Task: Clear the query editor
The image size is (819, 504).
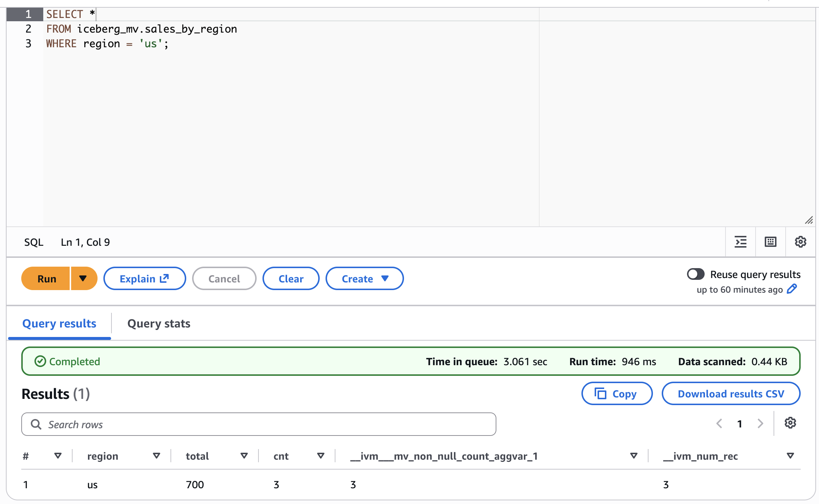Action: (x=291, y=278)
